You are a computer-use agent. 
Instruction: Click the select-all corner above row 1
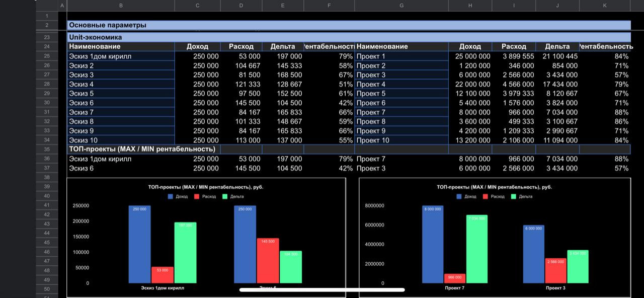point(47,6)
